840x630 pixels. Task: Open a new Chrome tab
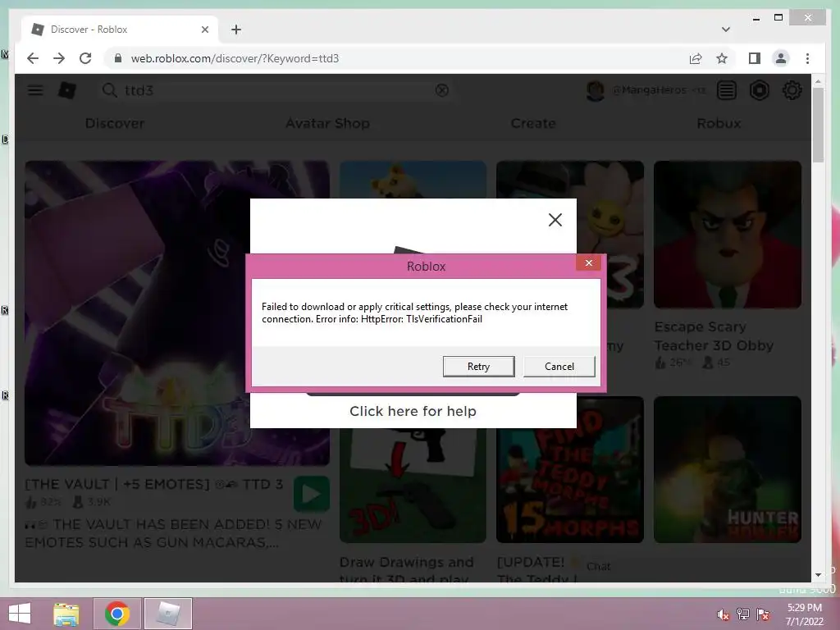[236, 30]
